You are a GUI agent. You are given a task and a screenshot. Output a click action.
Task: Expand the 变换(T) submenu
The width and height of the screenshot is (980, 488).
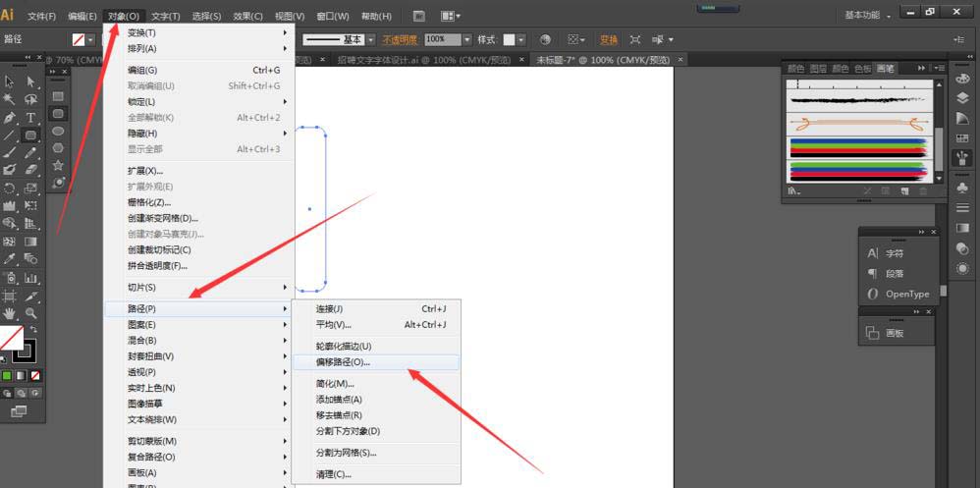pyautogui.click(x=199, y=32)
